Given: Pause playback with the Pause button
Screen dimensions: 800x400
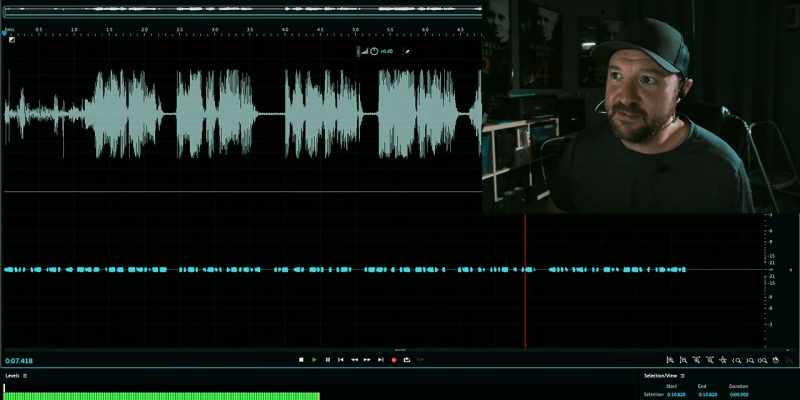Looking at the screenshot, I should click(328, 360).
